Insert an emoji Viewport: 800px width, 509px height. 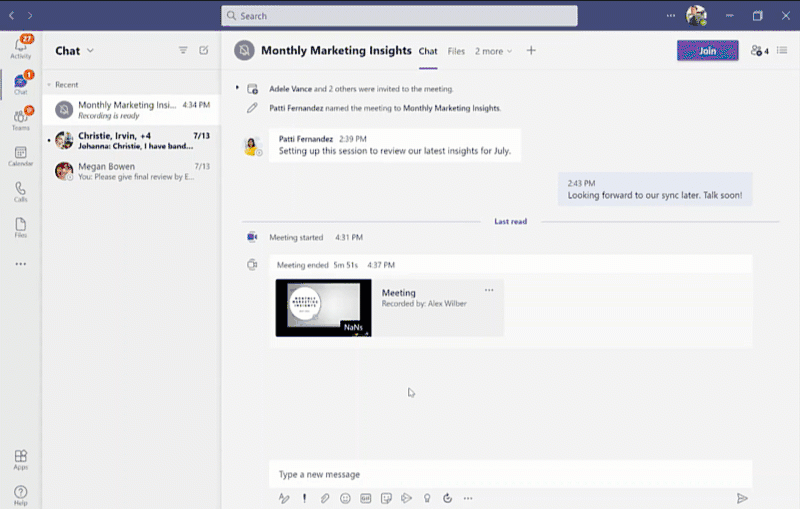[x=345, y=498]
